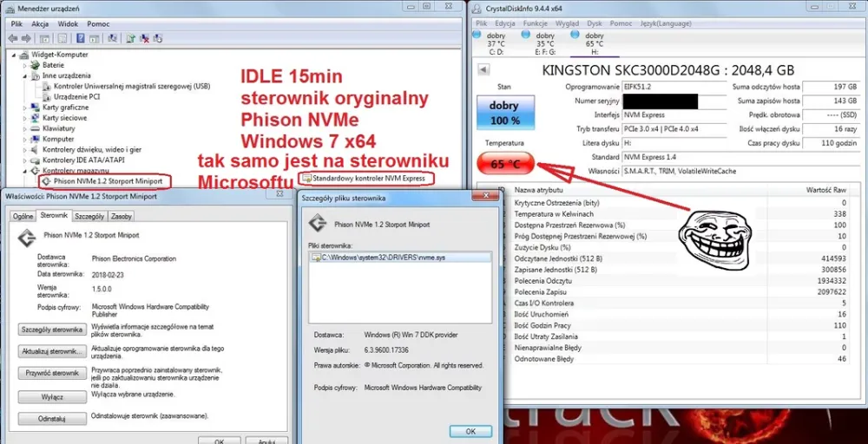Viewport: 868px width, 444px height.
Task: Open the Akcja menu in Device Manager
Action: (x=40, y=23)
